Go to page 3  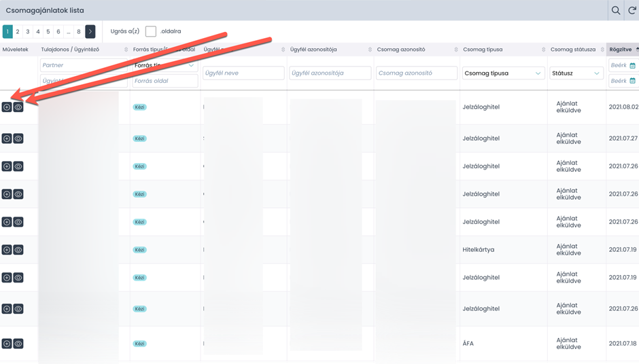pyautogui.click(x=28, y=31)
